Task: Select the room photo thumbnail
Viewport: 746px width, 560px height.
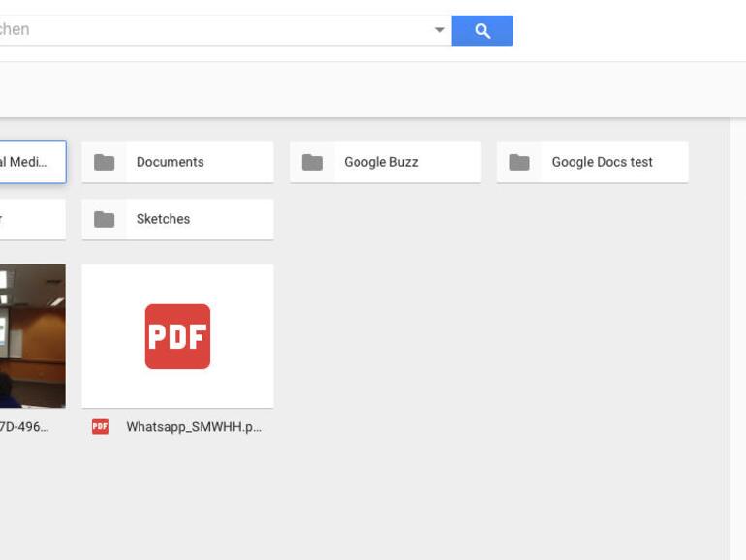Action: click(x=33, y=336)
